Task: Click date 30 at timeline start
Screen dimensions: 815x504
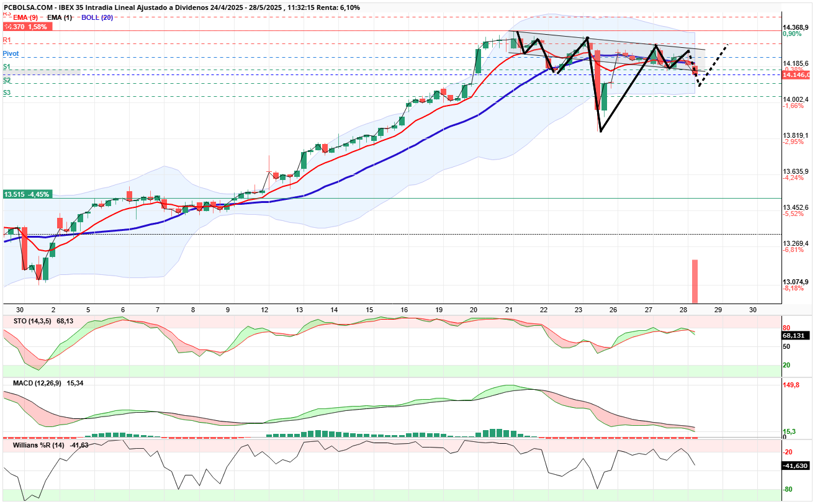Action: 20,310
